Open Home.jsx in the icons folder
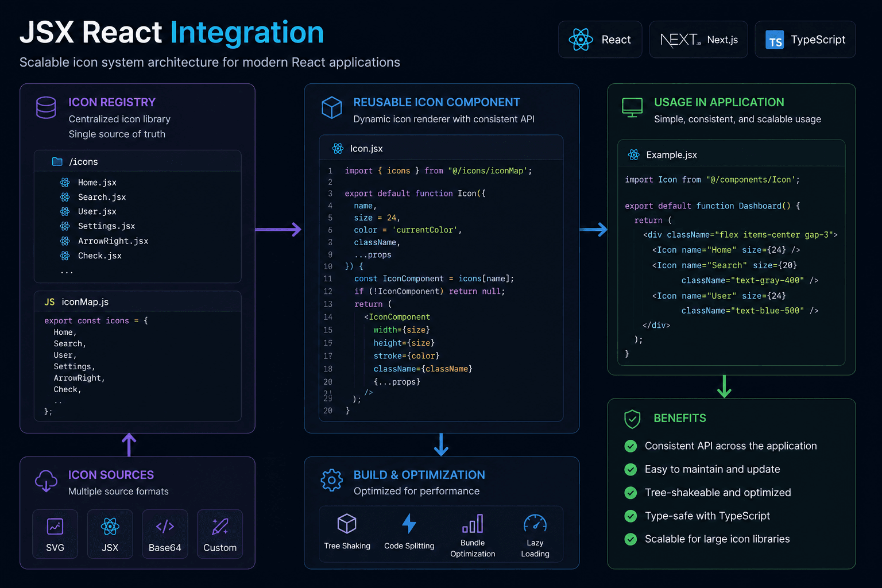Image resolution: width=882 pixels, height=588 pixels. 97,183
